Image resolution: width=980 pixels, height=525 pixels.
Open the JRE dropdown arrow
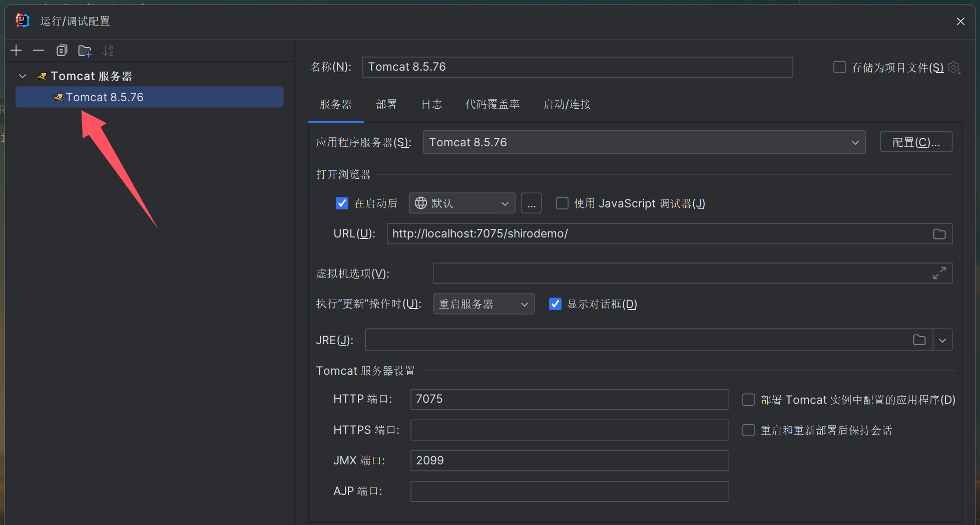(x=942, y=340)
